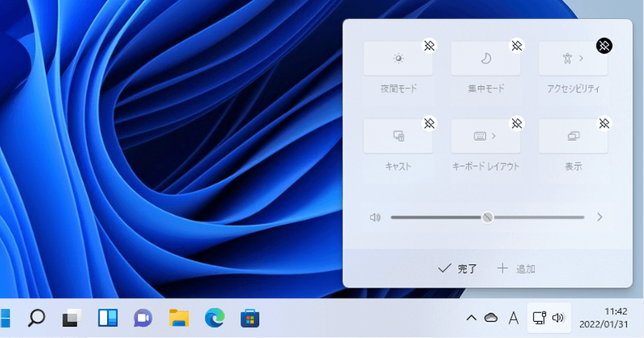Unpin the 夜間モード quick setting
This screenshot has width=644, height=338.
[x=429, y=46]
